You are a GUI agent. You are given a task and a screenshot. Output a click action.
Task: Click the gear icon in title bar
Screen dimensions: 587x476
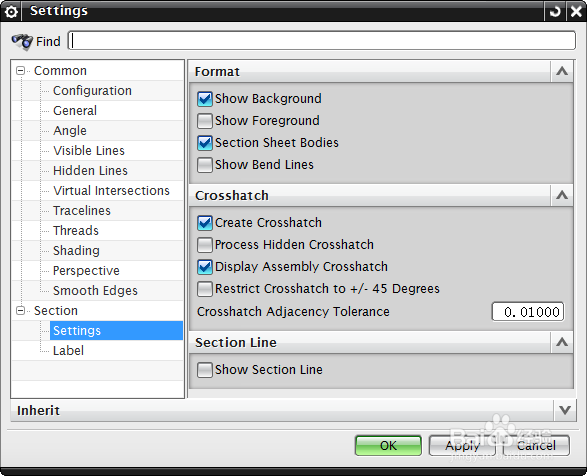tap(11, 12)
